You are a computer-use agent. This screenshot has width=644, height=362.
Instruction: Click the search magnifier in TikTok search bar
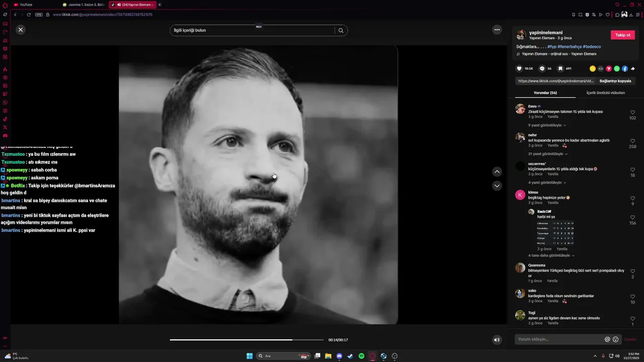(341, 30)
